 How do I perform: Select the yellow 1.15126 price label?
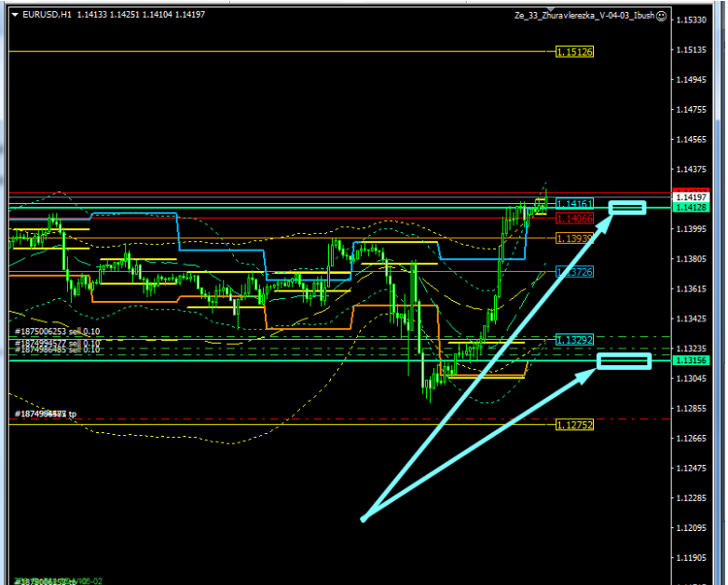(x=574, y=52)
